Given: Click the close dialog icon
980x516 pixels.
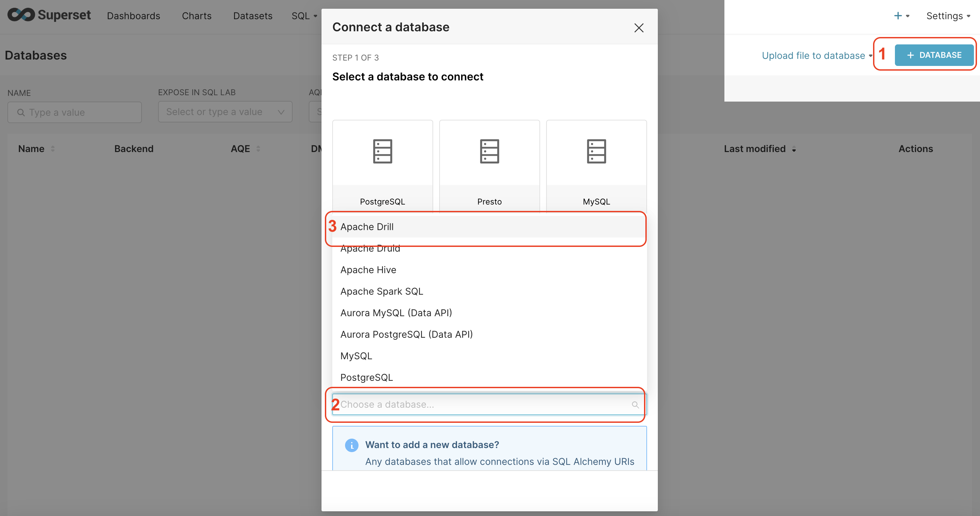Looking at the screenshot, I should (x=638, y=27).
